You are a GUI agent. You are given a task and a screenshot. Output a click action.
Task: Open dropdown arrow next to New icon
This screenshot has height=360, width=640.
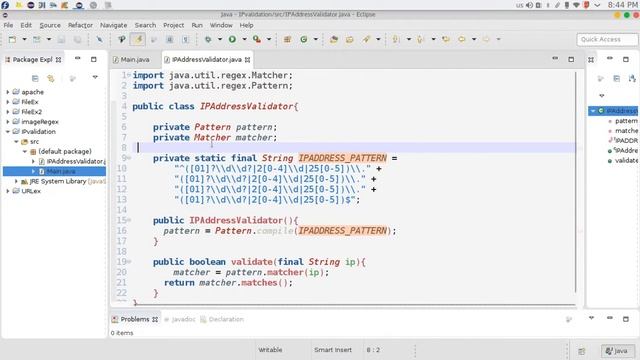(x=24, y=39)
